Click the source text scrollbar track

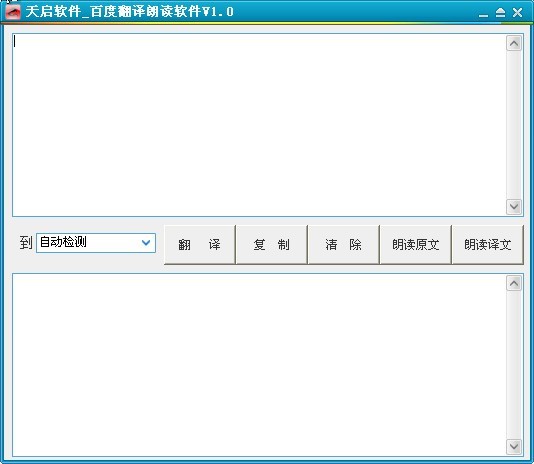click(514, 125)
